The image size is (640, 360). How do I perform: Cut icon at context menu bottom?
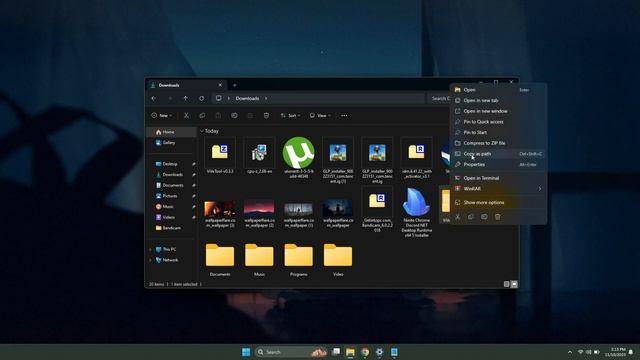pyautogui.click(x=458, y=217)
